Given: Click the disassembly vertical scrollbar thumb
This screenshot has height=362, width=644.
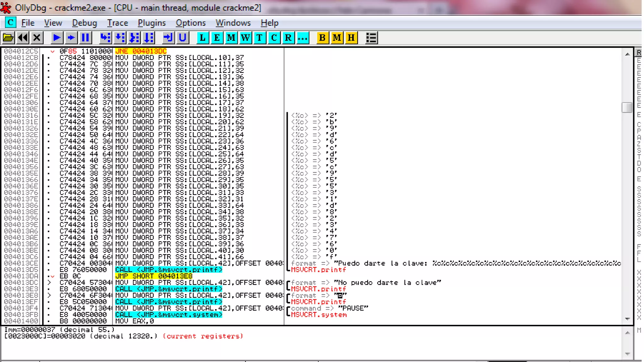Looking at the screenshot, I should [x=627, y=107].
